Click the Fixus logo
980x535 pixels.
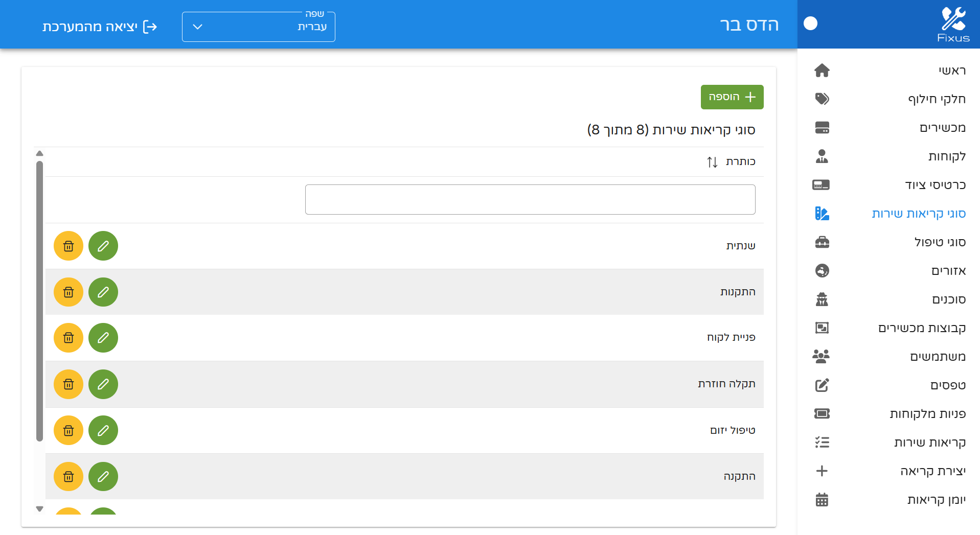click(953, 25)
